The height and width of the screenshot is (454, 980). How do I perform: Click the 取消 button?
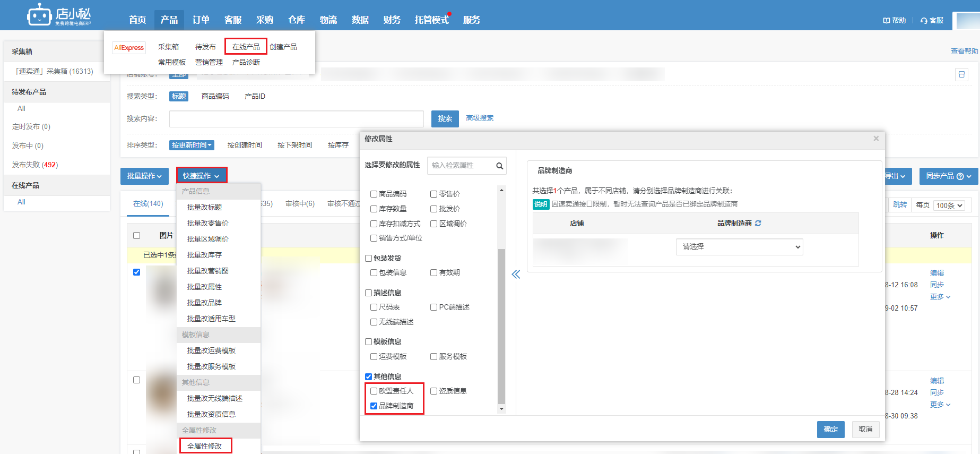click(865, 430)
